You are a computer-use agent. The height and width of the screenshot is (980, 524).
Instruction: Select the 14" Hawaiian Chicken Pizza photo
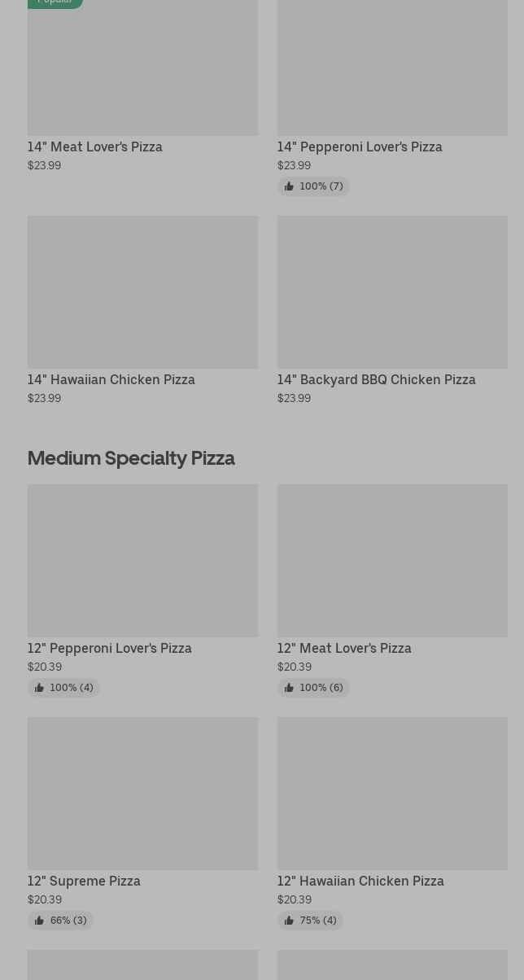pos(142,291)
